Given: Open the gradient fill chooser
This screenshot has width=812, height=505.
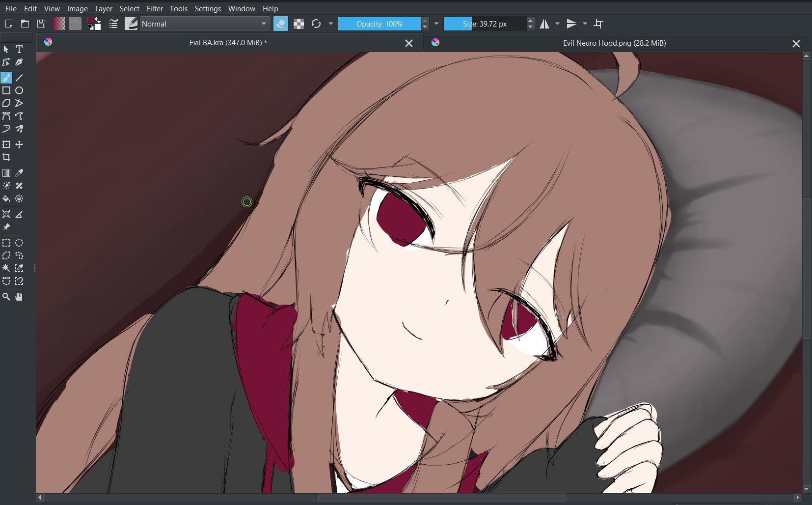Looking at the screenshot, I should 59,24.
